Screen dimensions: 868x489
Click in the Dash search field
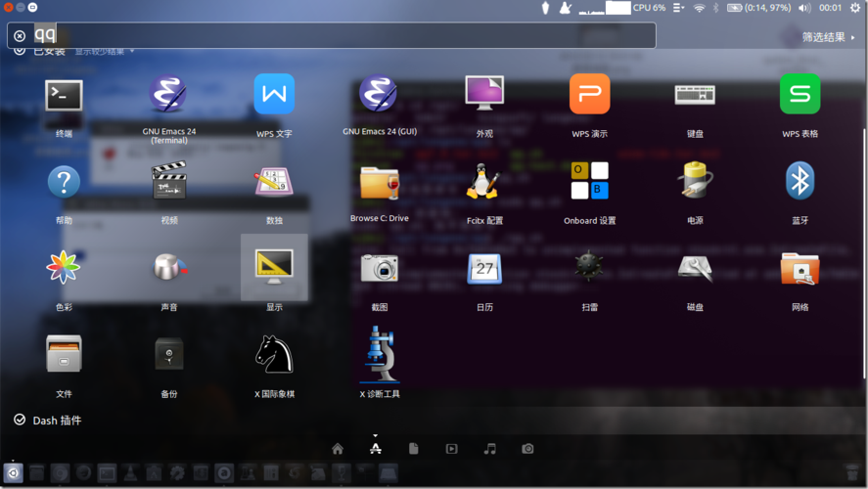point(331,35)
